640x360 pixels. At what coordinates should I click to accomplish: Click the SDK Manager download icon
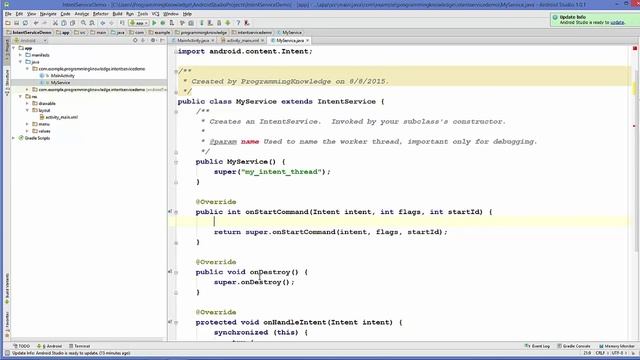coord(219,23)
